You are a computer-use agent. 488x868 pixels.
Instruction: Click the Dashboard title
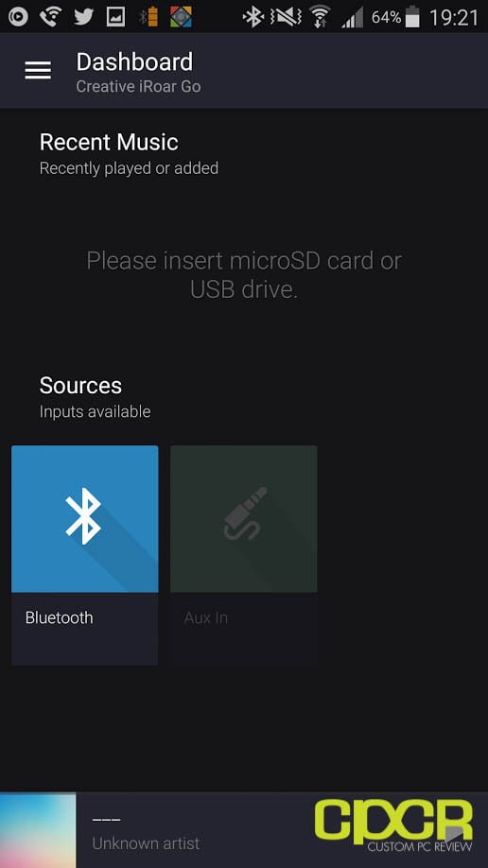134,61
